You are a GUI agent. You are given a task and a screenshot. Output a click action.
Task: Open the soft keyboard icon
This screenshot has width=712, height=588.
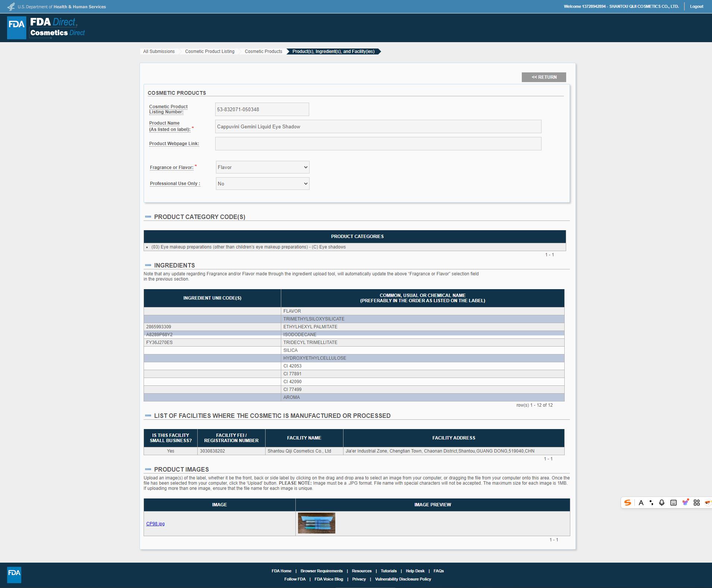[673, 503]
